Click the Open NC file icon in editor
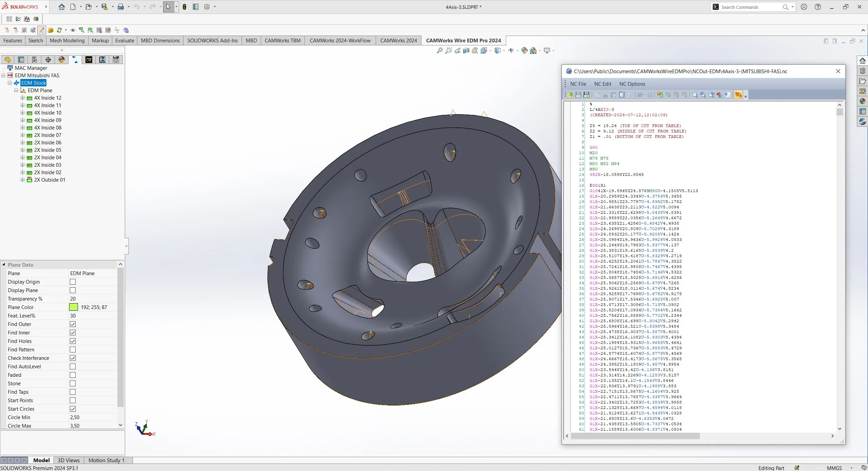Viewport: 868px width, 471px height. 570,95
